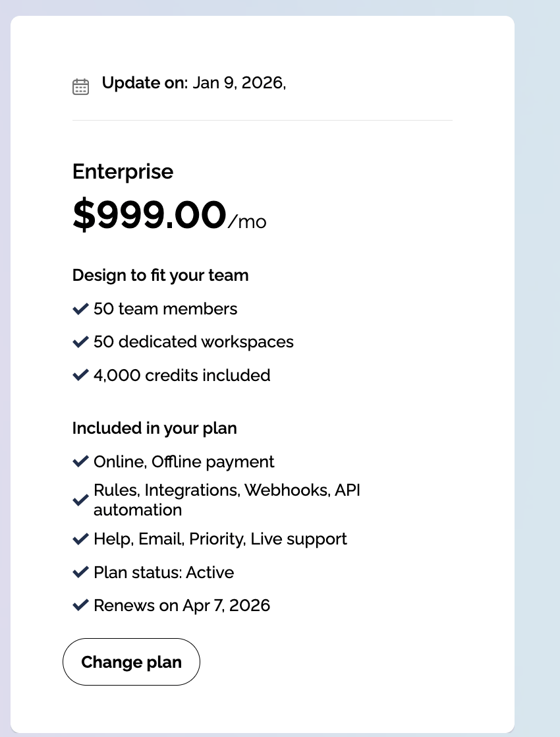Viewport: 560px width, 737px height.
Task: Click the calendar icon beside Update on
Action: pyautogui.click(x=80, y=86)
